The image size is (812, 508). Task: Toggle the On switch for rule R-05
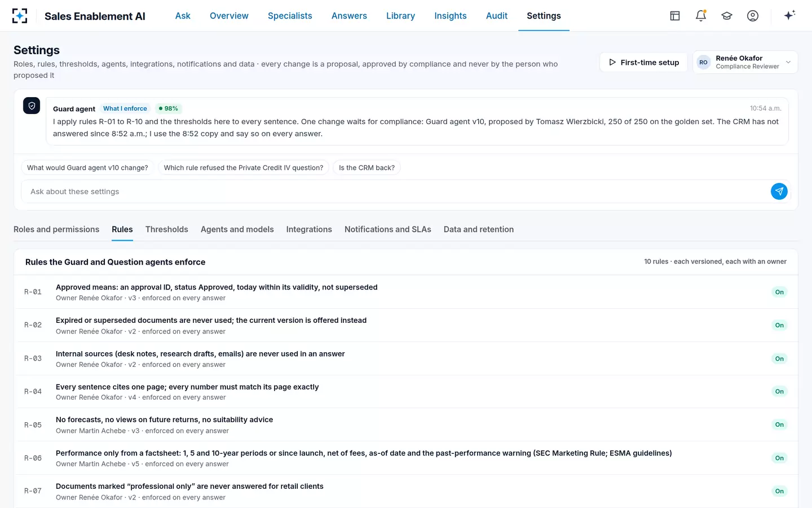(x=779, y=424)
